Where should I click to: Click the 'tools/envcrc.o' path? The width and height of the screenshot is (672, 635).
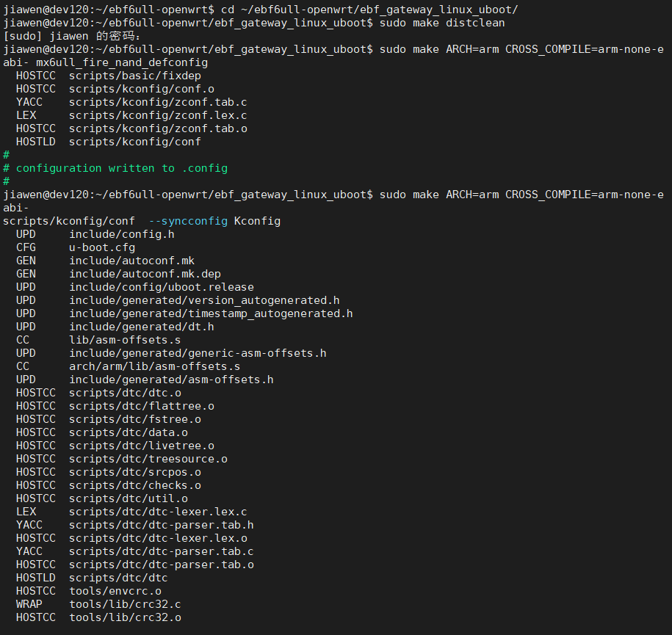tap(115, 591)
